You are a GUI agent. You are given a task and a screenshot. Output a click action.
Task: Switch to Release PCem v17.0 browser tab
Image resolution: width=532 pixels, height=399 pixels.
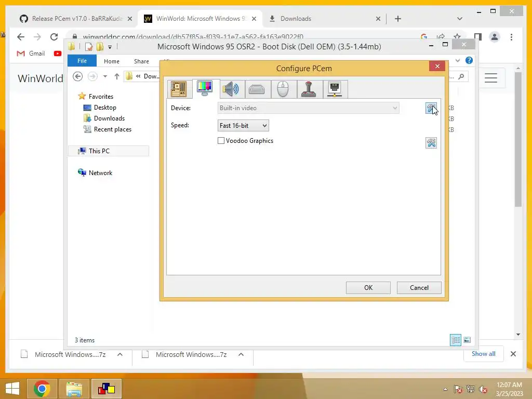point(76,19)
